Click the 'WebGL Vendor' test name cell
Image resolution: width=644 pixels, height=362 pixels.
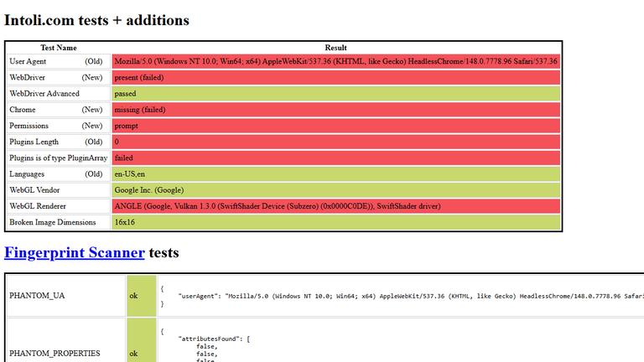[59, 190]
